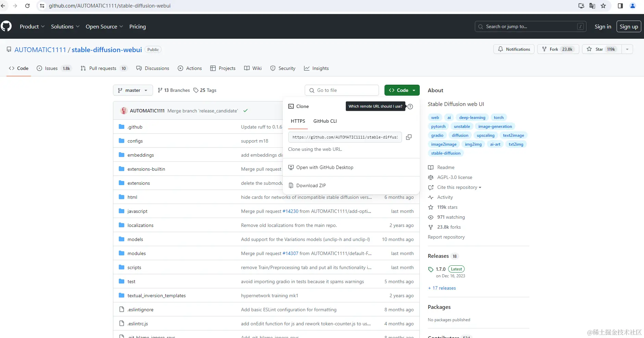View 25 Tags link
Screen dimensions: 644x338
pyautogui.click(x=205, y=90)
